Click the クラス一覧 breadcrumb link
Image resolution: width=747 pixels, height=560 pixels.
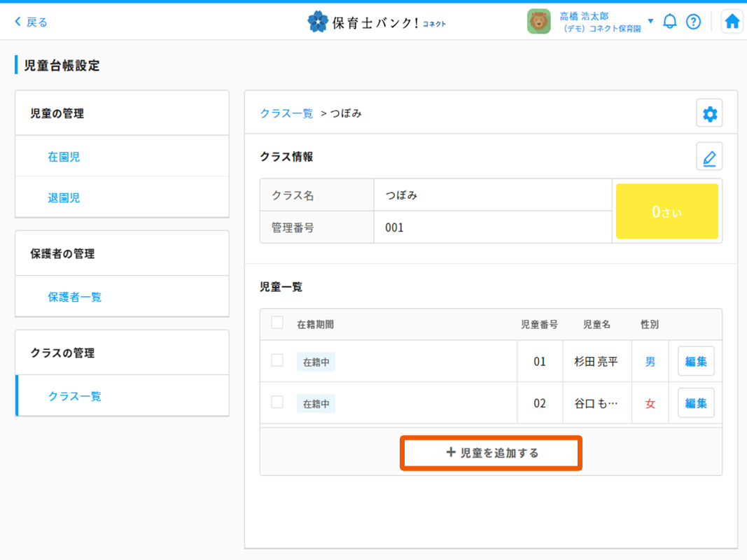[x=286, y=113]
